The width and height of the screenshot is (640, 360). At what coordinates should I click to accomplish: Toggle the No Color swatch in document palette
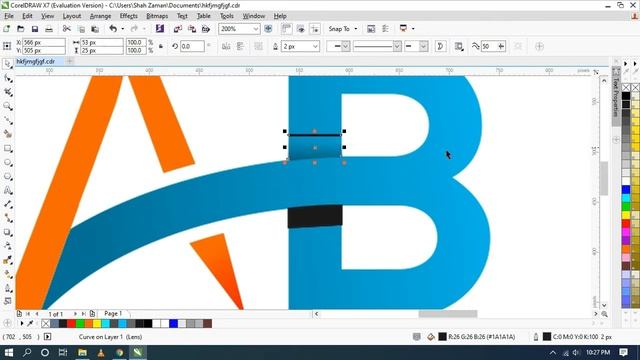(x=45, y=324)
